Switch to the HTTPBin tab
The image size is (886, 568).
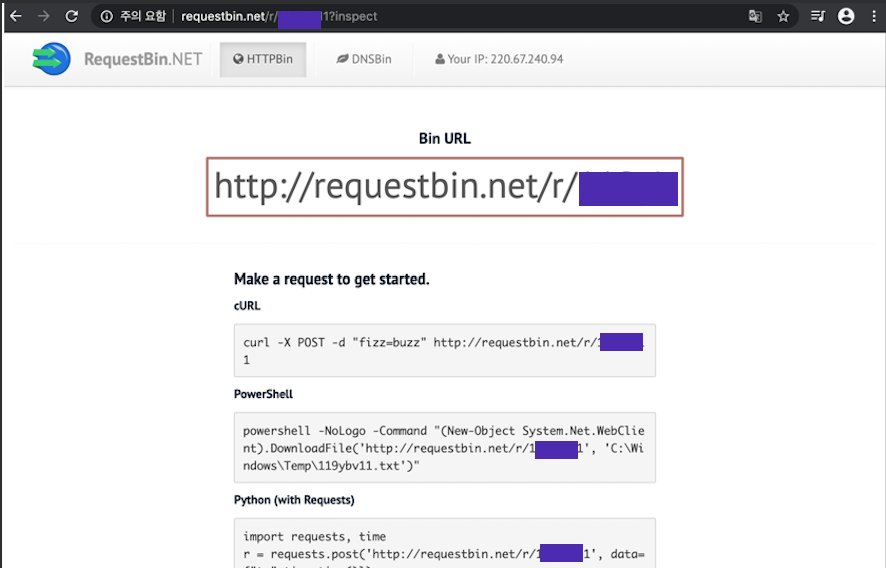click(x=263, y=59)
